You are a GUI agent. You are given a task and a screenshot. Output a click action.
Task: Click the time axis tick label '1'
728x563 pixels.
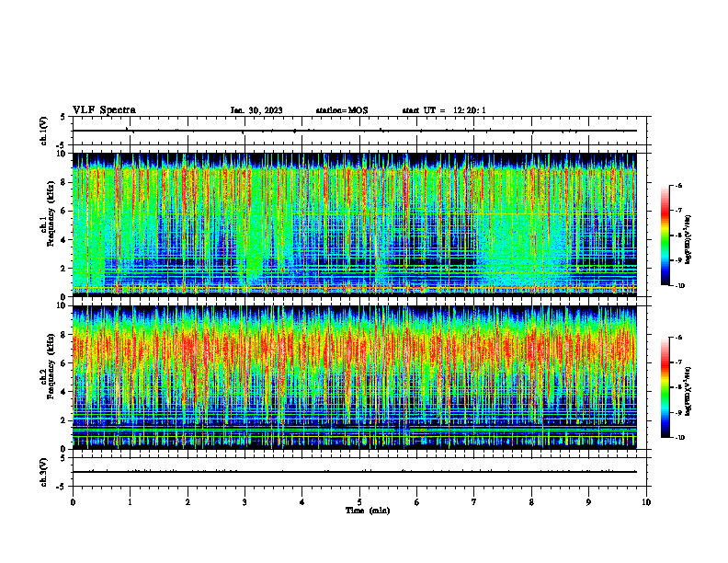[x=130, y=502]
